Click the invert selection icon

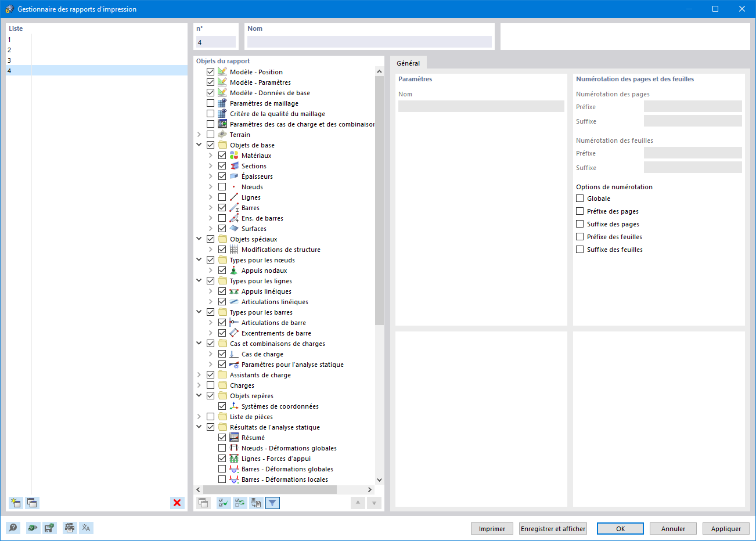click(x=240, y=503)
